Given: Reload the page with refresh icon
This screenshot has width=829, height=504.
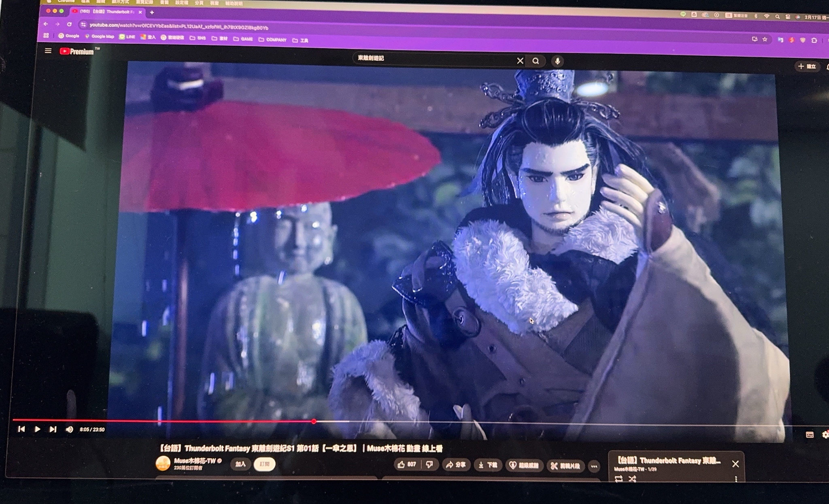Looking at the screenshot, I should point(69,24).
